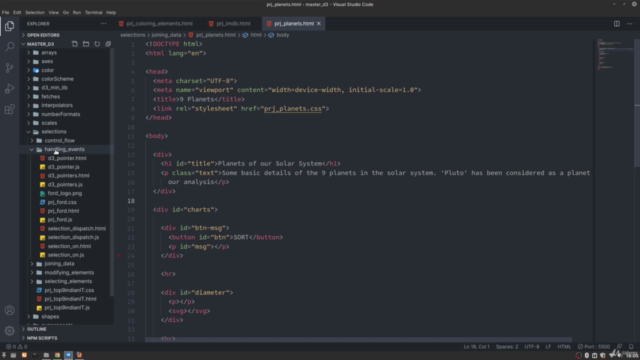Click the editor horizontal scrollbar
The width and height of the screenshot is (640, 360).
coord(358,340)
